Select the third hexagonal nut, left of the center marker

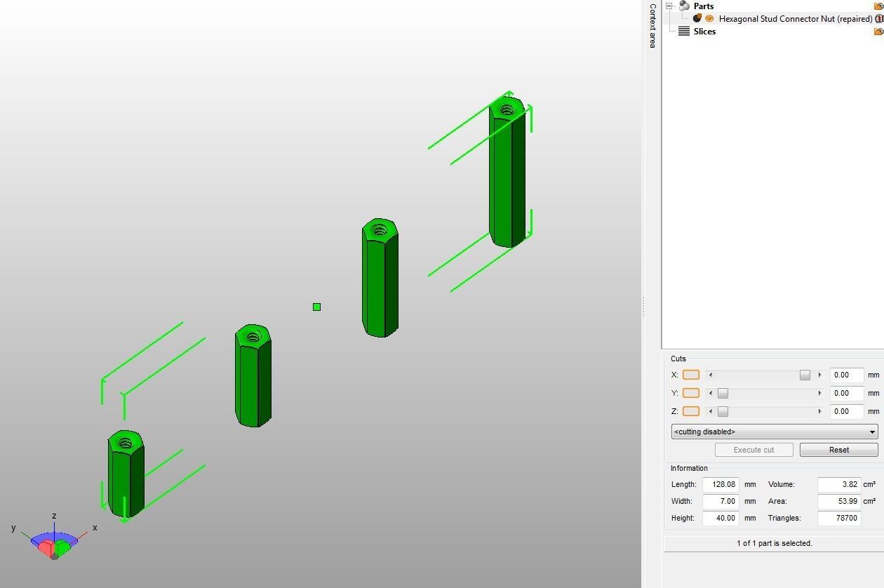[253, 376]
